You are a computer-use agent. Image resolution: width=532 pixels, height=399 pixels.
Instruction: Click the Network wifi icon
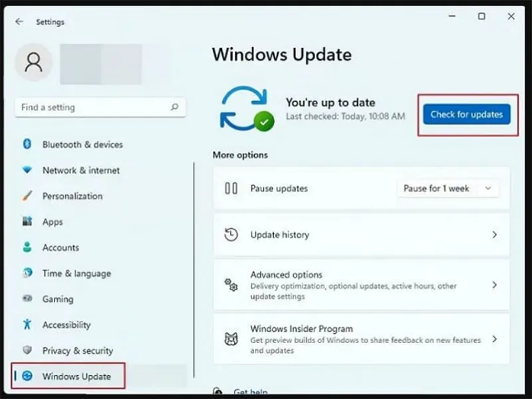click(27, 170)
